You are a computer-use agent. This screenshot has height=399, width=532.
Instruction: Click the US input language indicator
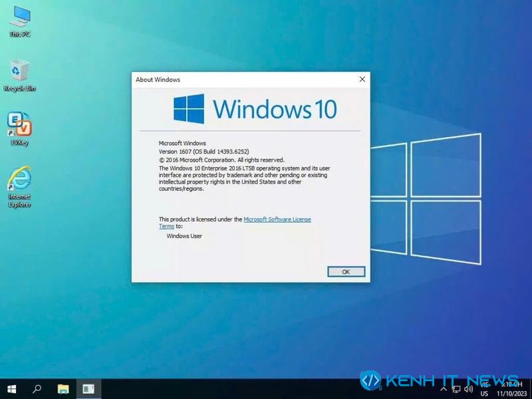point(484,394)
